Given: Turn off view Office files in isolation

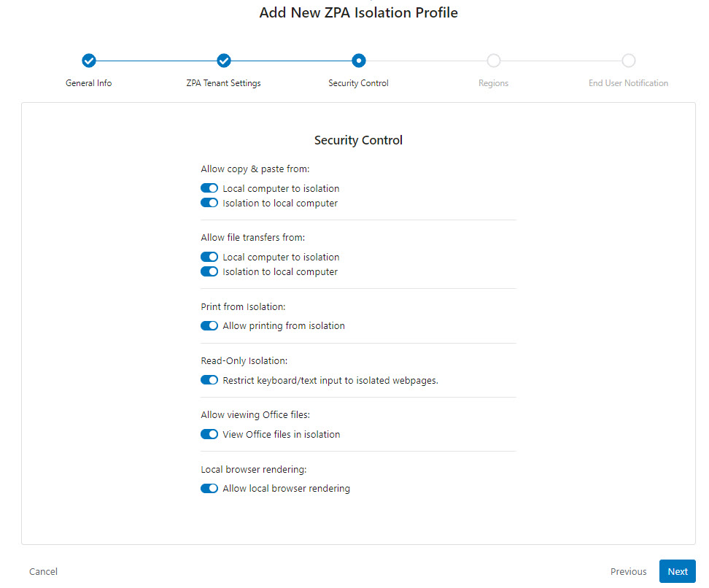Looking at the screenshot, I should pos(209,433).
